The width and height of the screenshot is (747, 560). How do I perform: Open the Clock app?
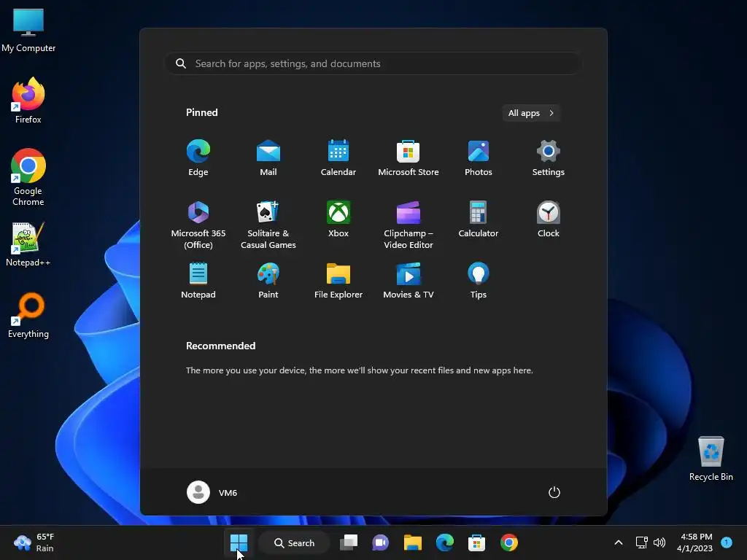pos(549,219)
